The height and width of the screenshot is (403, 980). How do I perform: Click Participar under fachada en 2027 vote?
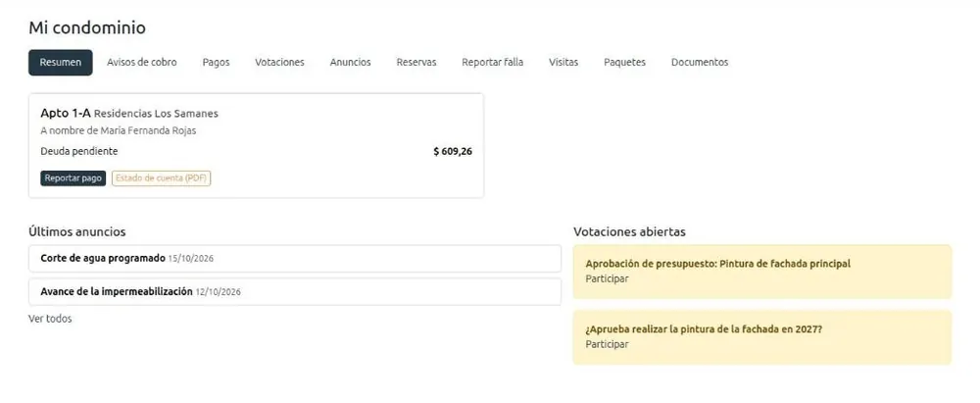(607, 344)
